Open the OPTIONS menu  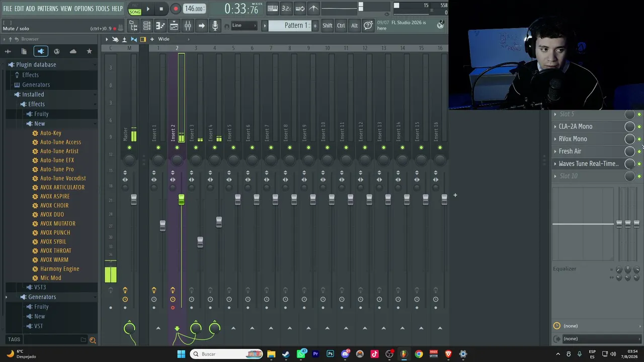point(84,9)
